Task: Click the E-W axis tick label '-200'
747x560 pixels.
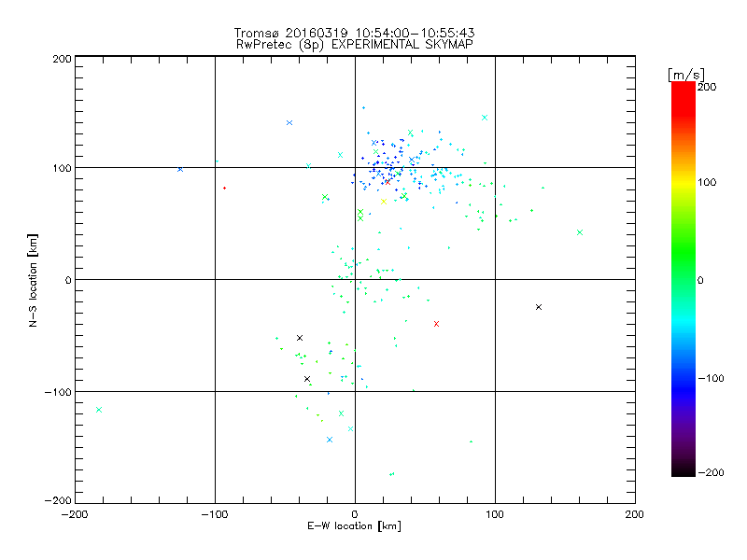Action: click(75, 514)
